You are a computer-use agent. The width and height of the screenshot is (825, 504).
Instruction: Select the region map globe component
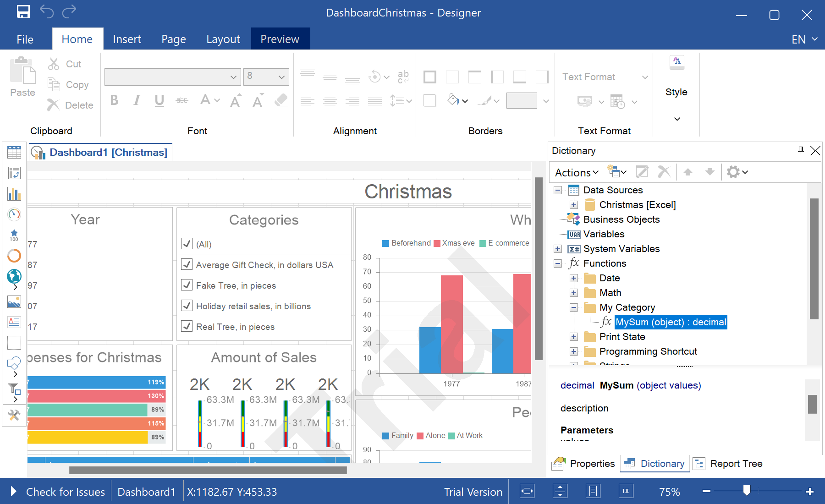point(14,276)
